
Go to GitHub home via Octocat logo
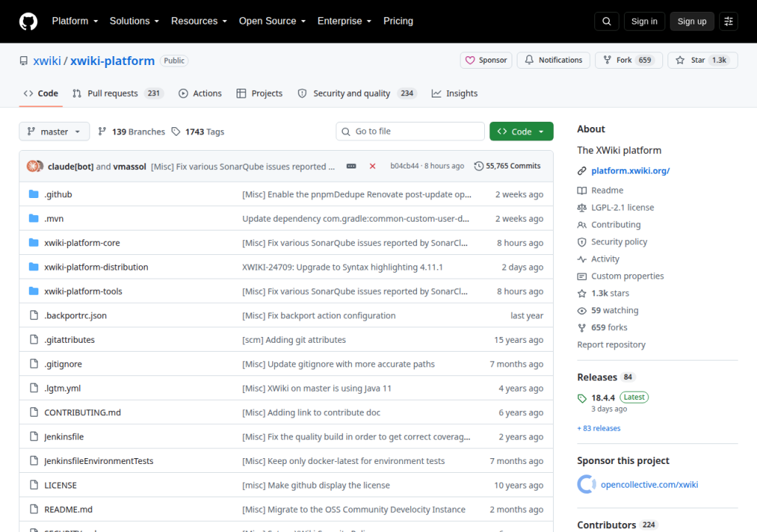point(28,21)
